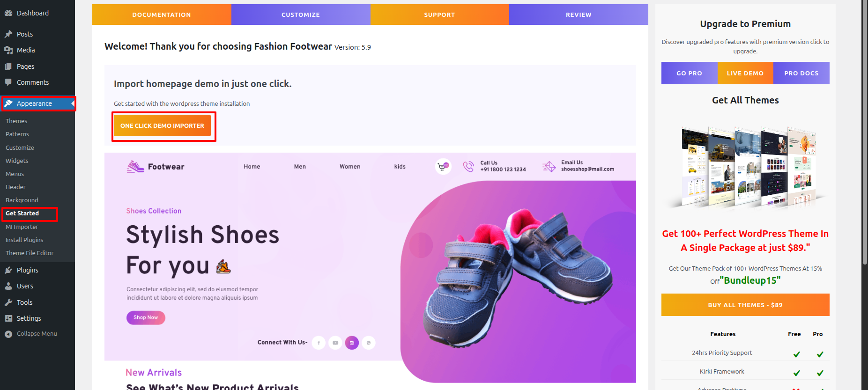Click the Tools wrench icon
This screenshot has width=868, height=390.
point(8,302)
